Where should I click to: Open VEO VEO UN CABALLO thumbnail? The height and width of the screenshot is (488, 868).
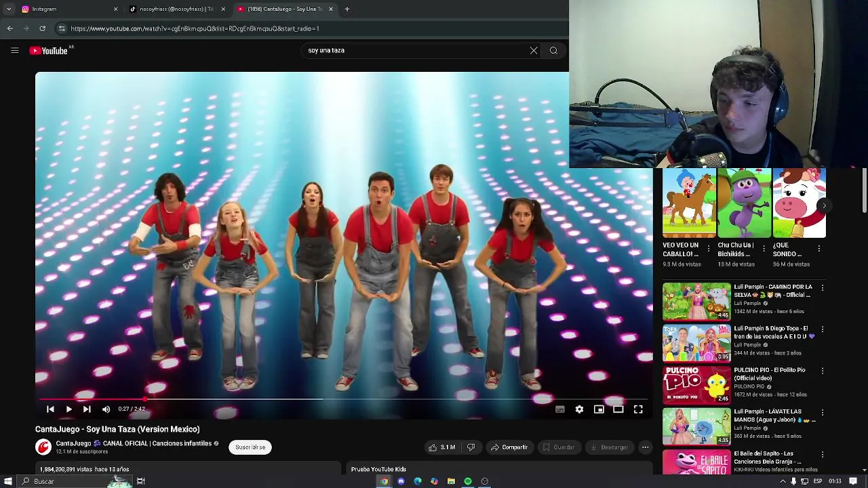coord(689,203)
